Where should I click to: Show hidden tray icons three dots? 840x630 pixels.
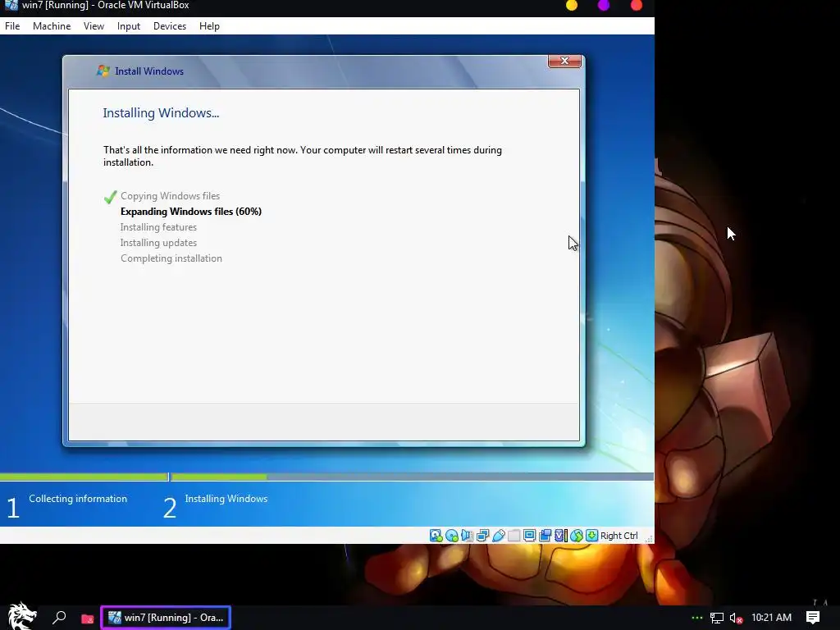click(696, 618)
